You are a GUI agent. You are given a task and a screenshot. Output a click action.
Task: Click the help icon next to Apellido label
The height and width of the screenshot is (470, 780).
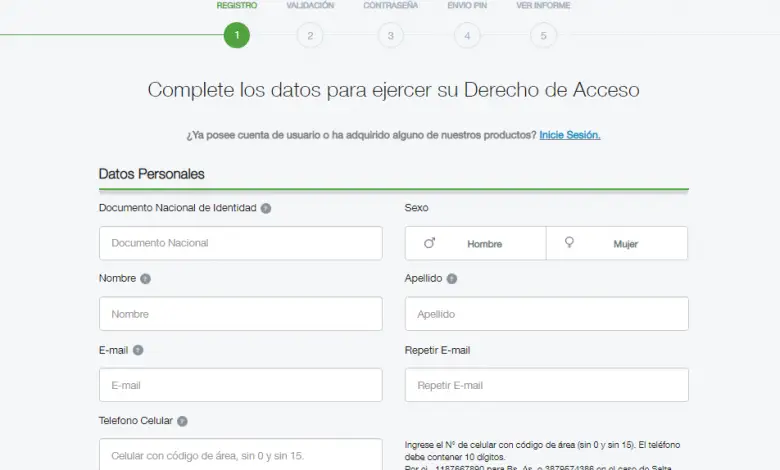click(452, 279)
